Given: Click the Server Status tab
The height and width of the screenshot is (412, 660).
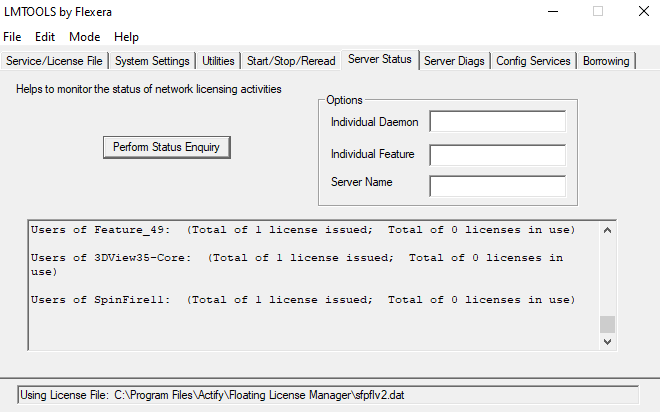Looking at the screenshot, I should tap(379, 60).
